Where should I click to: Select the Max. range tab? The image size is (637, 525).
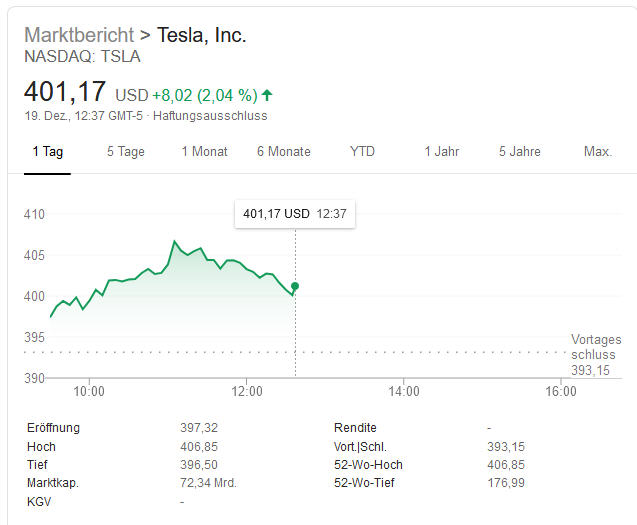coord(598,152)
